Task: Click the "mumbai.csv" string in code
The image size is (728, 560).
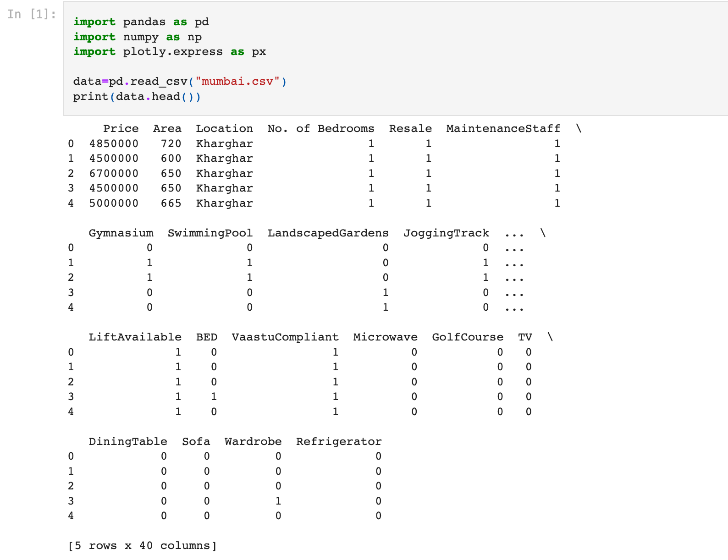Action: pos(237,82)
